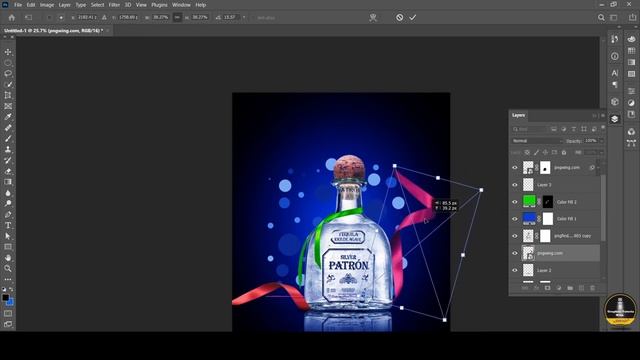Hide the selected pngwing.com layer
This screenshot has width=640, height=360.
[x=515, y=253]
